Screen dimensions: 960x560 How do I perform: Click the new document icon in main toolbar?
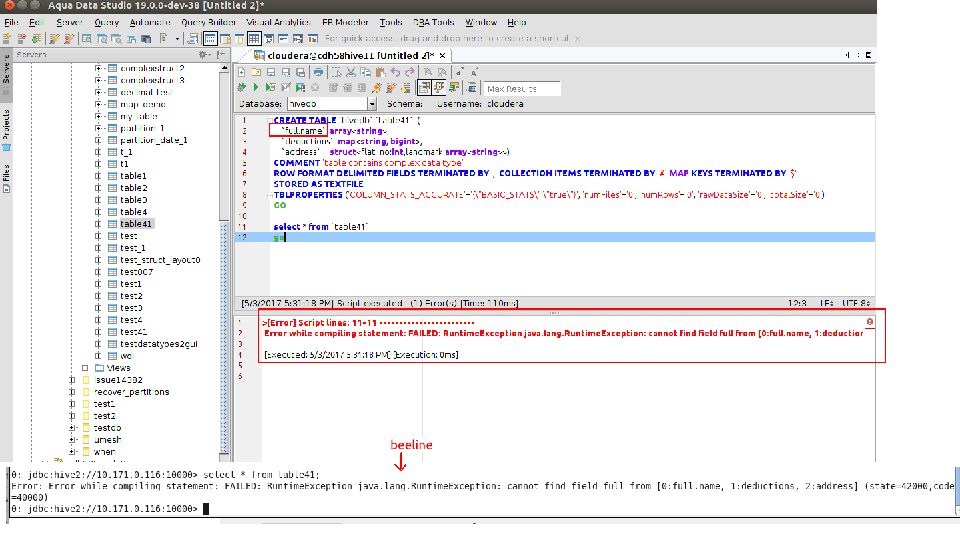click(164, 39)
